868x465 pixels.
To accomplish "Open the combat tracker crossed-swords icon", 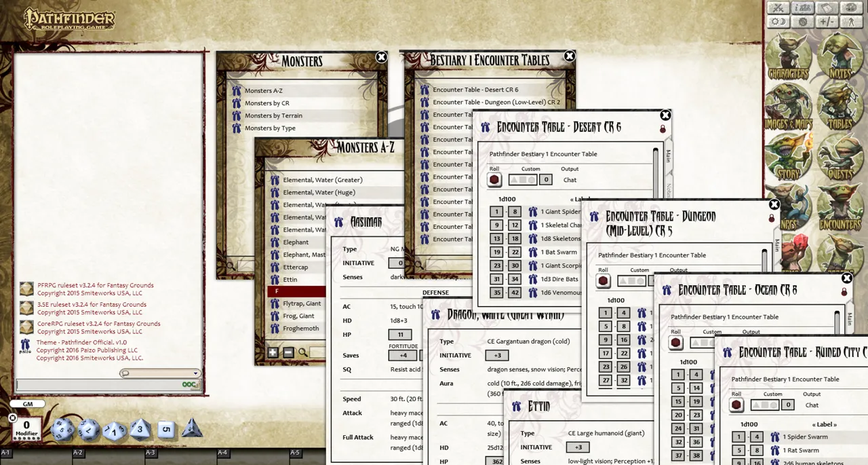I will click(779, 7).
